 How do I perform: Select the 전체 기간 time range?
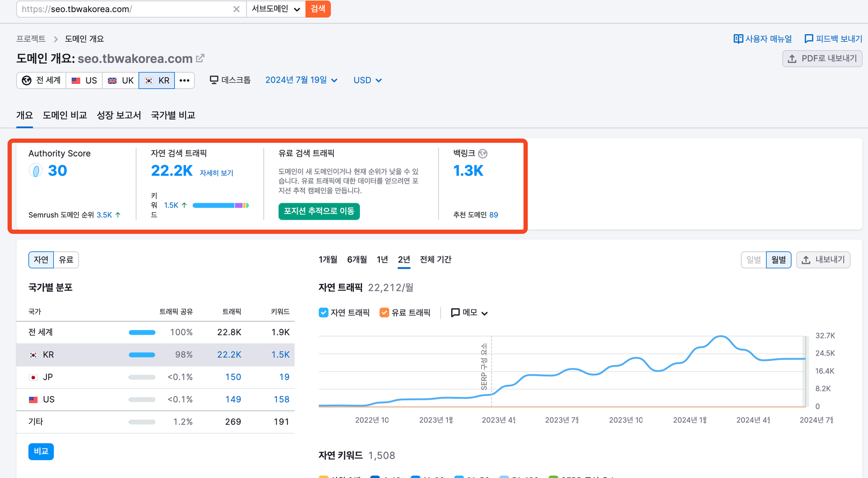click(436, 260)
